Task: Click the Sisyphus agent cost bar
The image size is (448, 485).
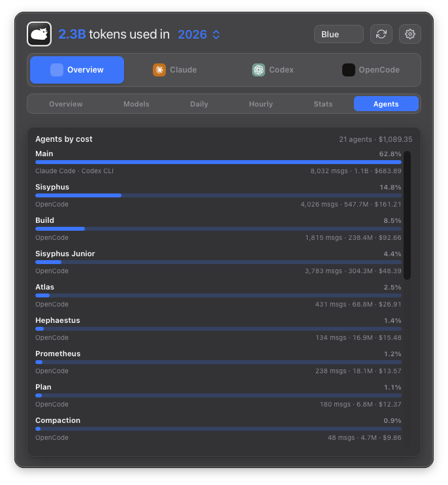Action: [x=218, y=195]
